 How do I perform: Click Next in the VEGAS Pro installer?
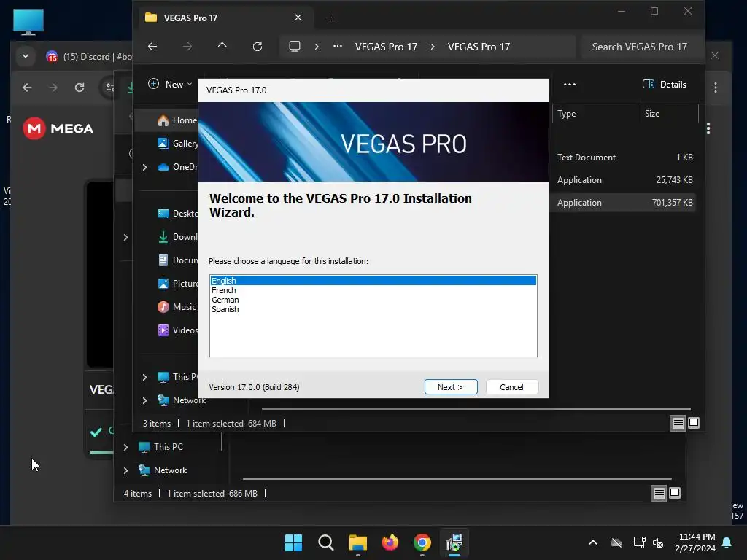click(451, 387)
